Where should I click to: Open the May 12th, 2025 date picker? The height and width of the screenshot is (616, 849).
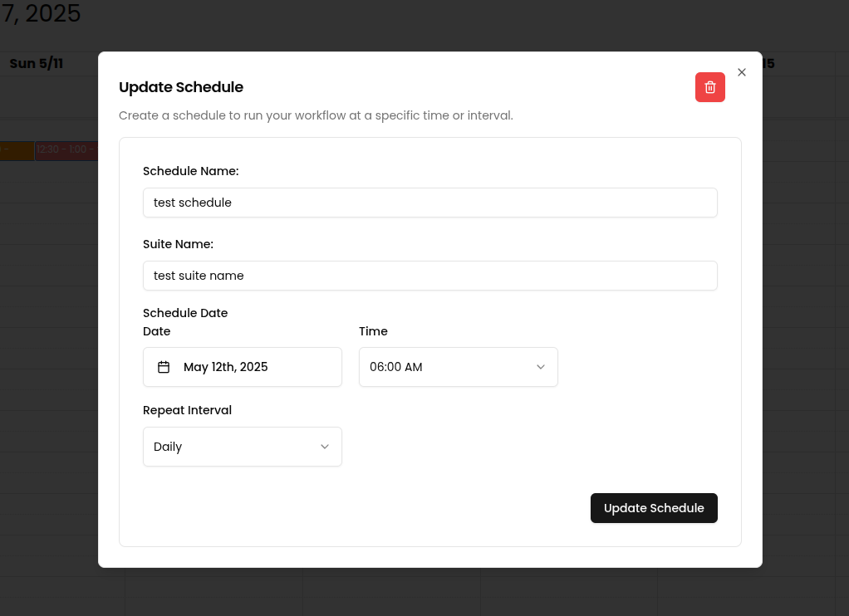[x=243, y=367]
